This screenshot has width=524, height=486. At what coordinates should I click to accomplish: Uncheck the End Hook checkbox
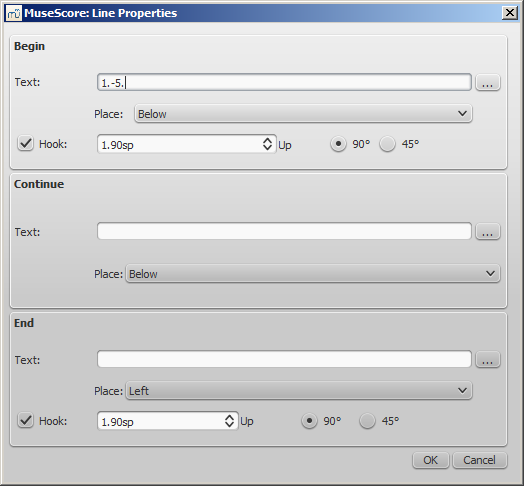(25, 420)
